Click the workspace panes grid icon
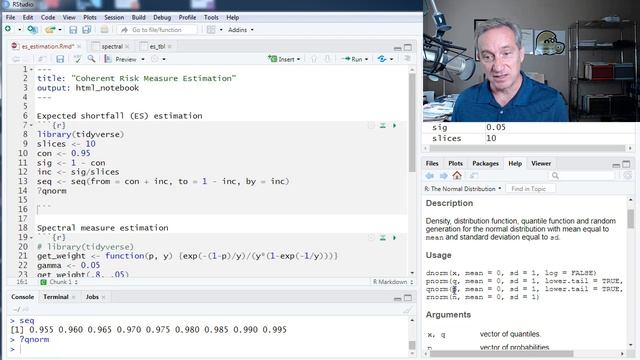Viewport: 640px width, 360px height. click(x=211, y=30)
